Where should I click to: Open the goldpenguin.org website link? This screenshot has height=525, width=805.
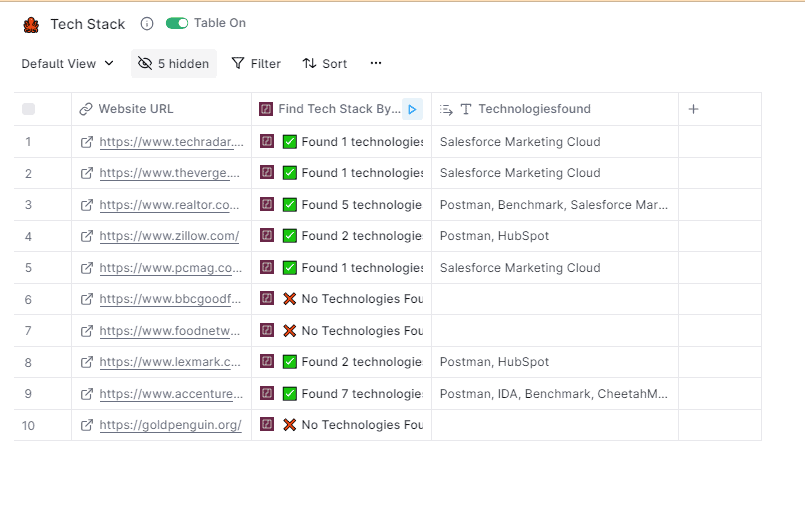point(170,425)
